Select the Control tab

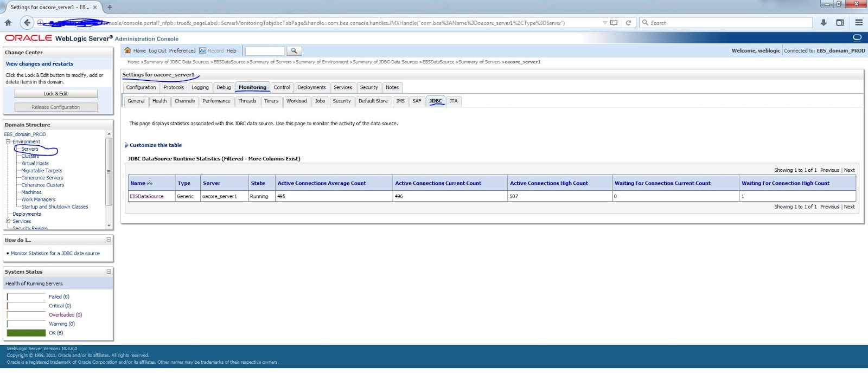click(x=282, y=87)
